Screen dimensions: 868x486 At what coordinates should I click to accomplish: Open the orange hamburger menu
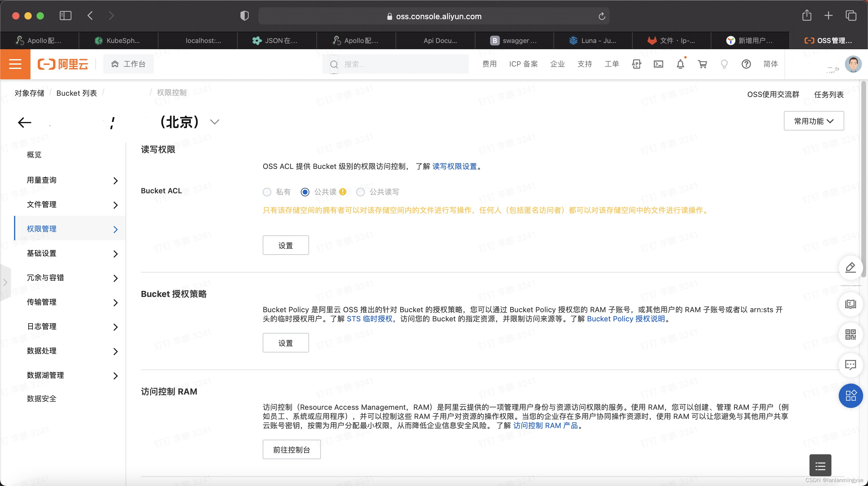15,64
